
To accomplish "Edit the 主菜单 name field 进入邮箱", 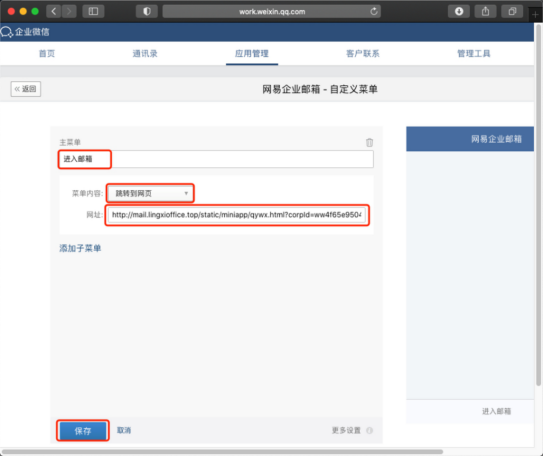I will pos(216,159).
